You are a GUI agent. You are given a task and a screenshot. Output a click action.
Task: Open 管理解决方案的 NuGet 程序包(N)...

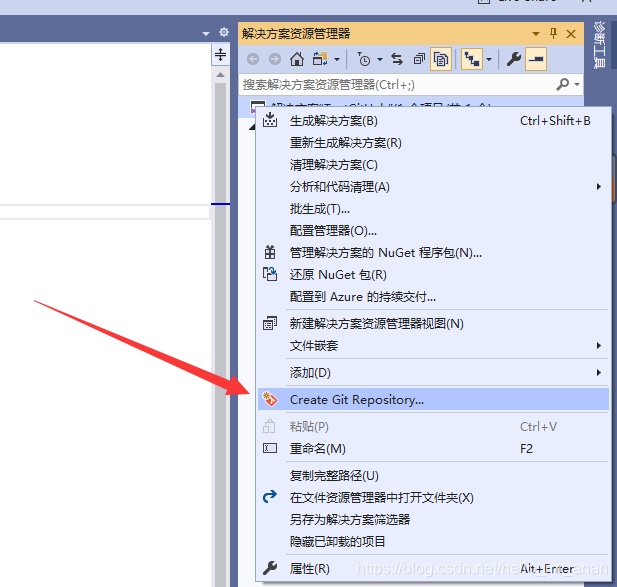[x=433, y=253]
